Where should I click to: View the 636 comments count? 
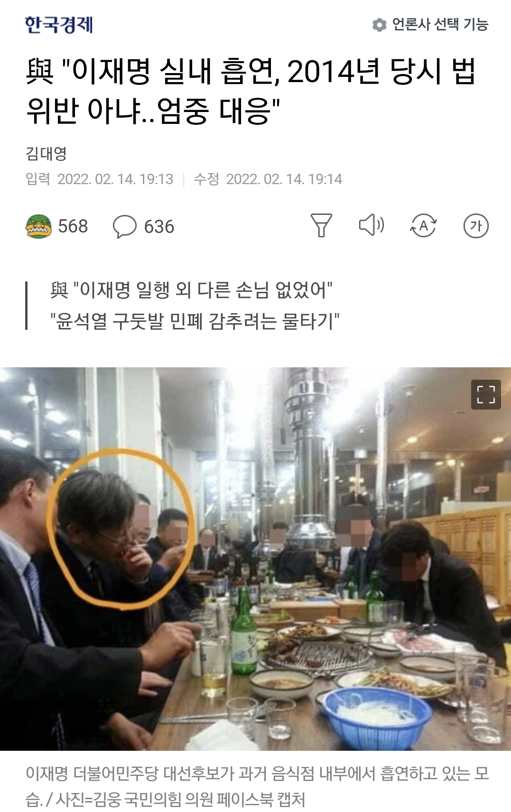(159, 227)
